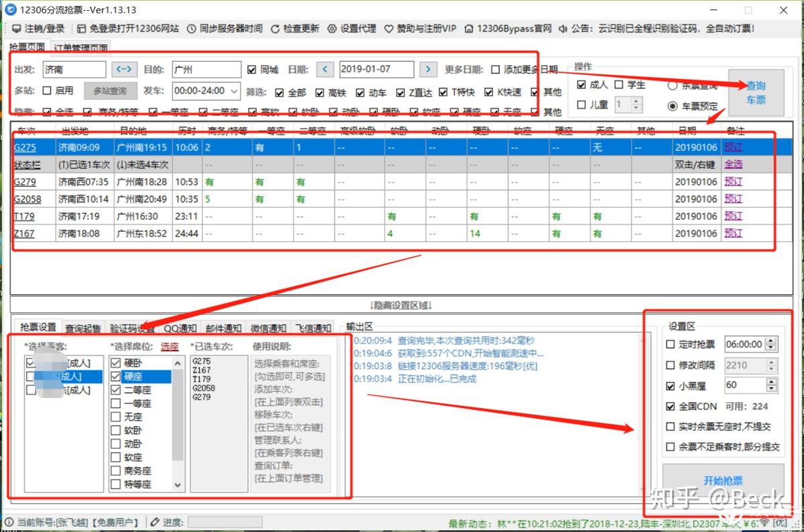Toggle the 全国CDN checkbox
Viewport: 804px width, 532px height.
coord(671,406)
